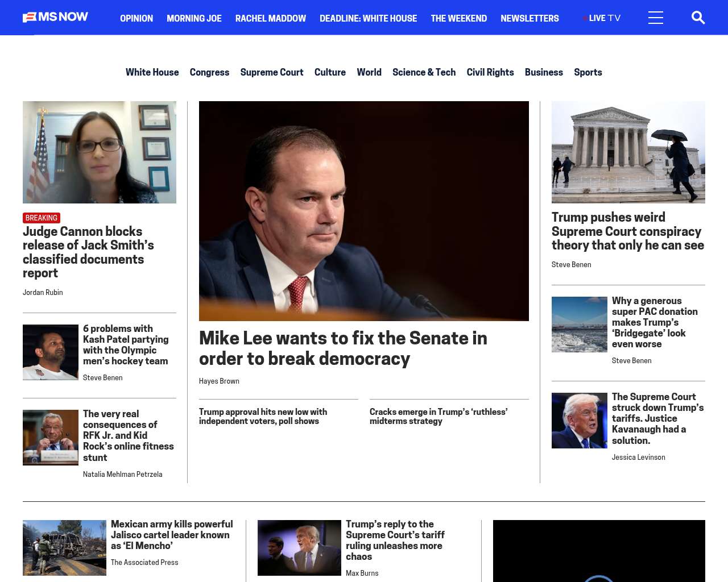Select the Sports topic
The height and width of the screenshot is (582, 728).
point(588,72)
